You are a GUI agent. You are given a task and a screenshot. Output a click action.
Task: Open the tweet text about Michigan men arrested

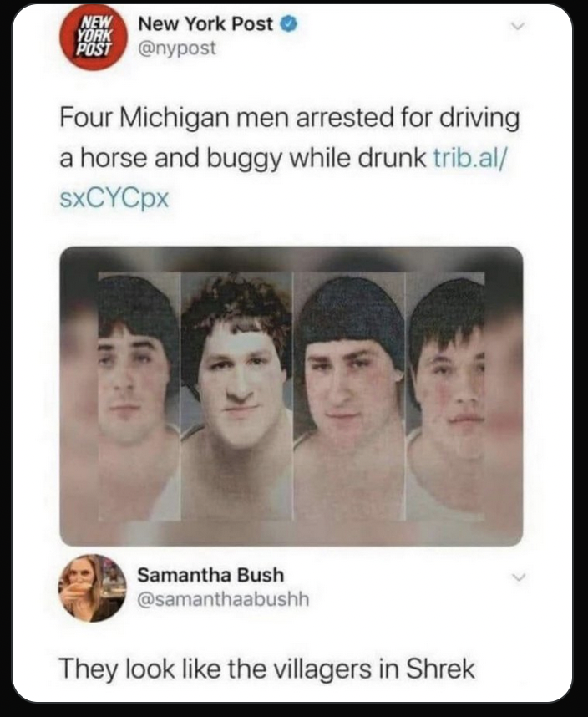coord(289,158)
